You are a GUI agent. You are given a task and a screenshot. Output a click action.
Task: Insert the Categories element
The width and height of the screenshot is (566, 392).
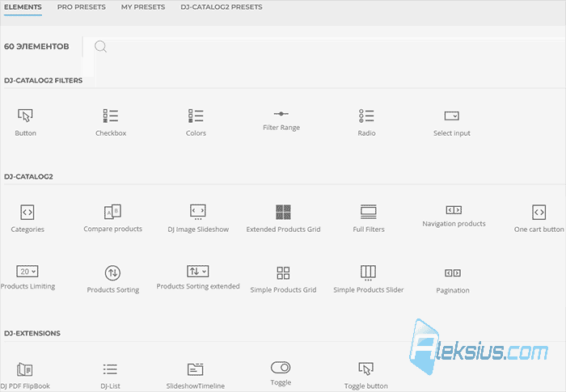pyautogui.click(x=27, y=219)
